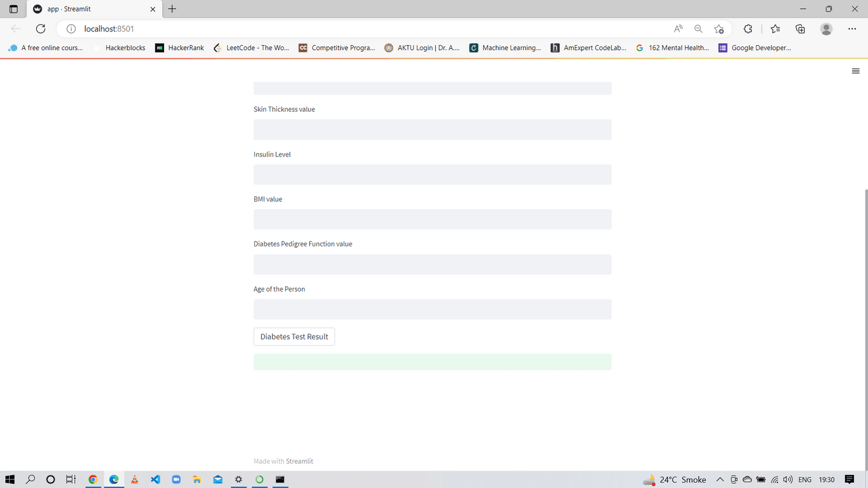Click the battery tray icon
This screenshot has height=488, width=868.
[761, 480]
